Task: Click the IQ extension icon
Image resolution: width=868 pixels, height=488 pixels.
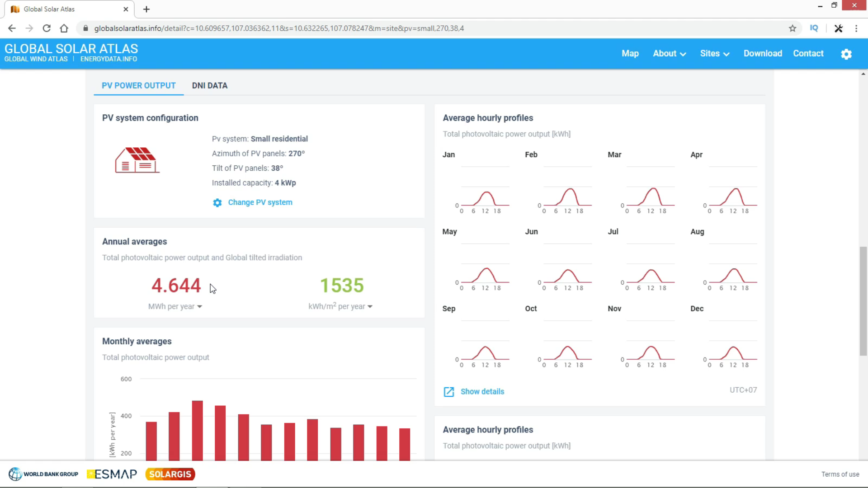Action: [x=814, y=28]
